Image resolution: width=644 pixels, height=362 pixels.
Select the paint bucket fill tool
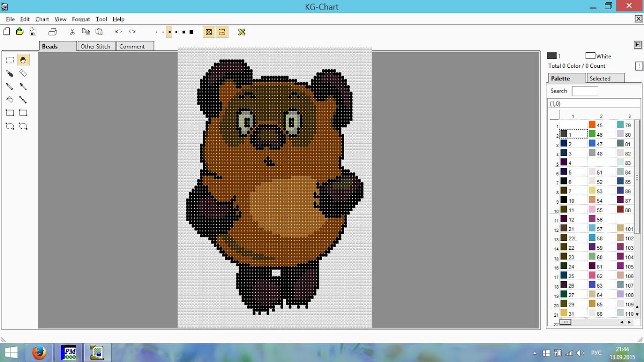(10, 100)
